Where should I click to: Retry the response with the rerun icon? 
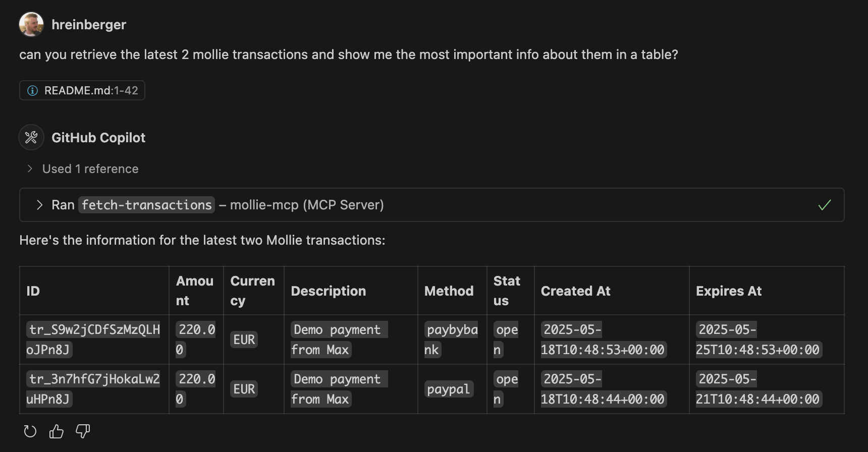point(30,431)
